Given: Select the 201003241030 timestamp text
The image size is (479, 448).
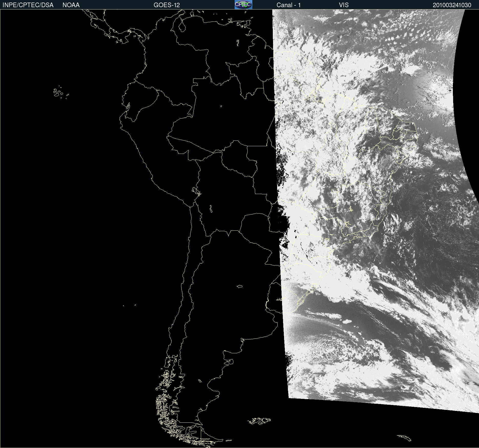Looking at the screenshot, I should click(x=452, y=5).
